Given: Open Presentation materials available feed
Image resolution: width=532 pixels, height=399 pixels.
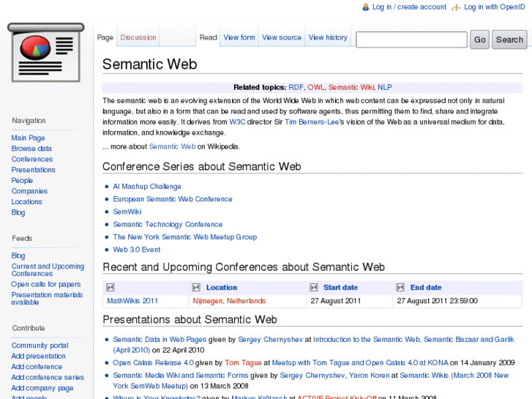Looking at the screenshot, I should (47, 299).
